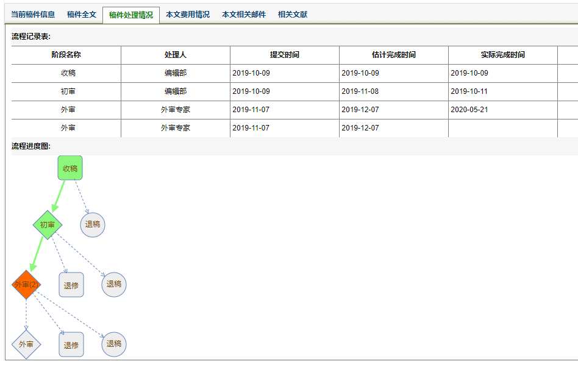Click the 提交时间 column header
The height and width of the screenshot is (392, 578).
click(285, 55)
